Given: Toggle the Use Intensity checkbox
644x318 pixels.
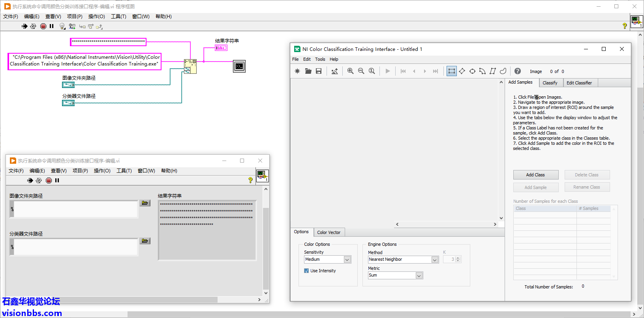Looking at the screenshot, I should [x=306, y=271].
